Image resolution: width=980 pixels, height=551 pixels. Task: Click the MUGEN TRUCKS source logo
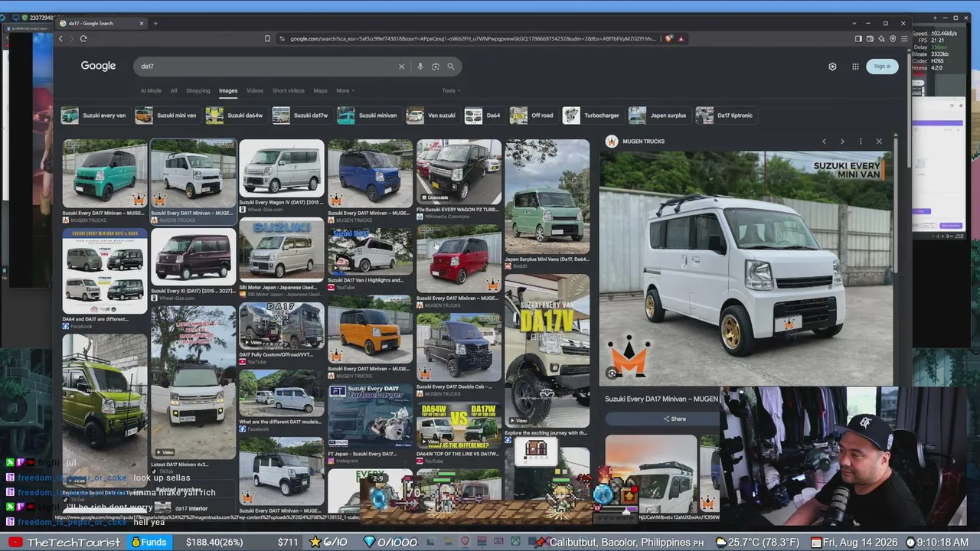(x=611, y=142)
